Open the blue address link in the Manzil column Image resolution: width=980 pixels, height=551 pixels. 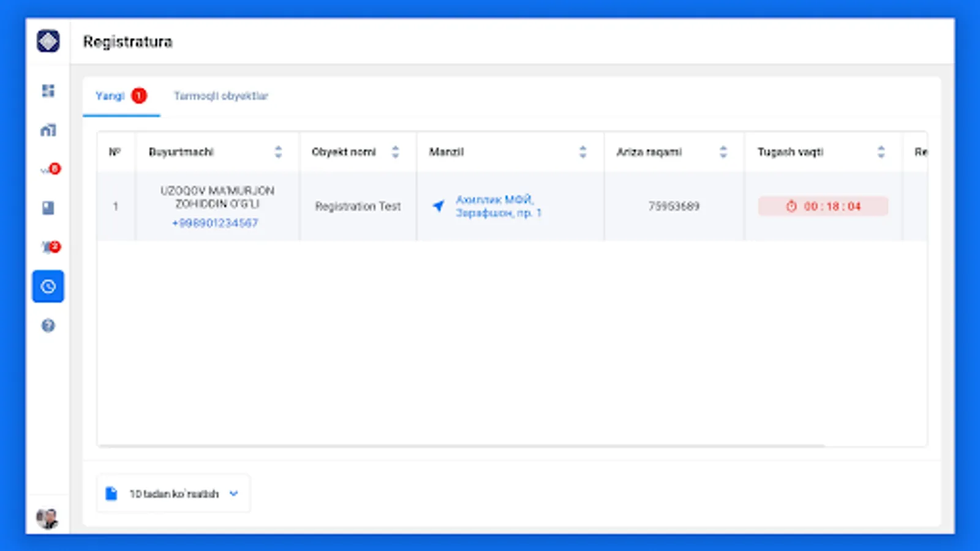click(499, 206)
